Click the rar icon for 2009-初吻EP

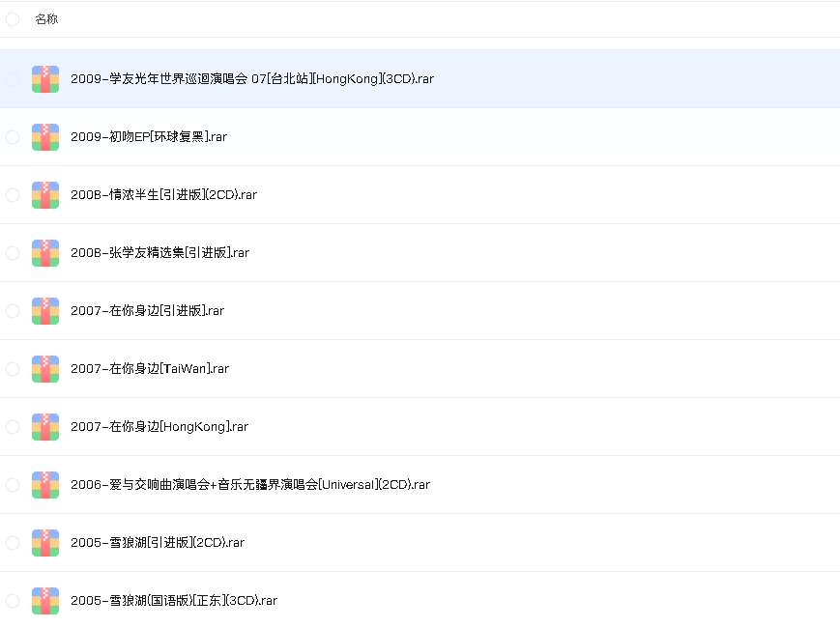45,137
